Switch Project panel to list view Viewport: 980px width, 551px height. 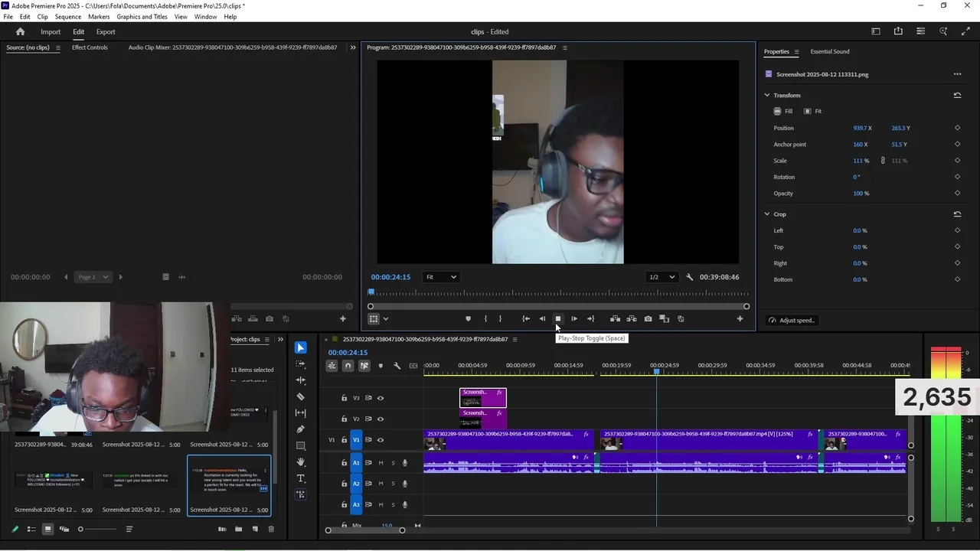coord(31,529)
